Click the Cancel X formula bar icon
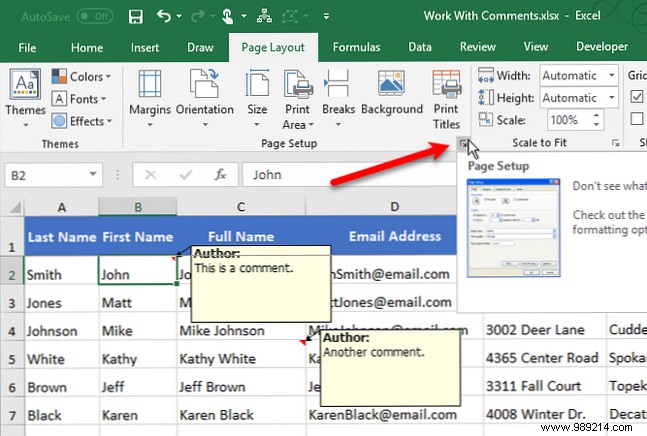This screenshot has width=647, height=436. (151, 175)
